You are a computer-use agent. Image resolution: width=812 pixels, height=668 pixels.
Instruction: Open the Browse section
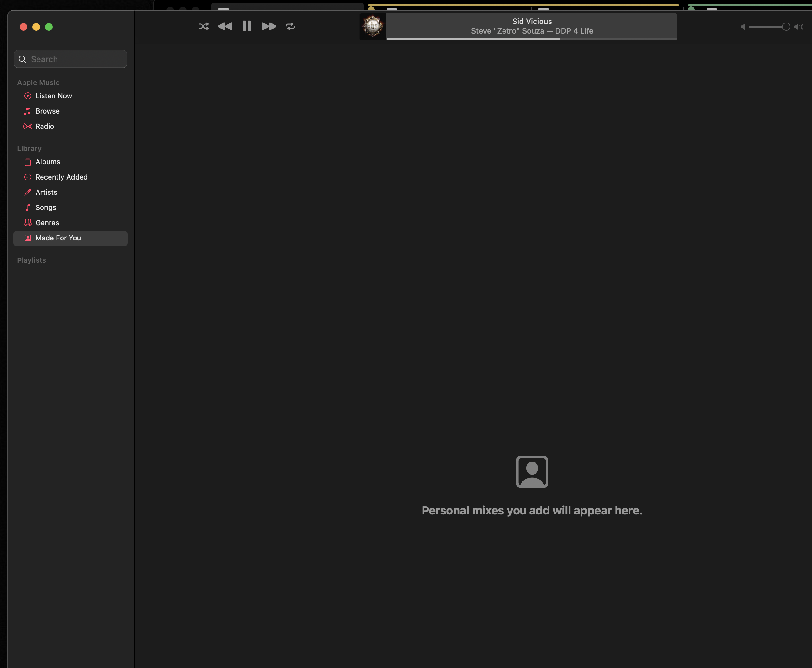(x=47, y=111)
